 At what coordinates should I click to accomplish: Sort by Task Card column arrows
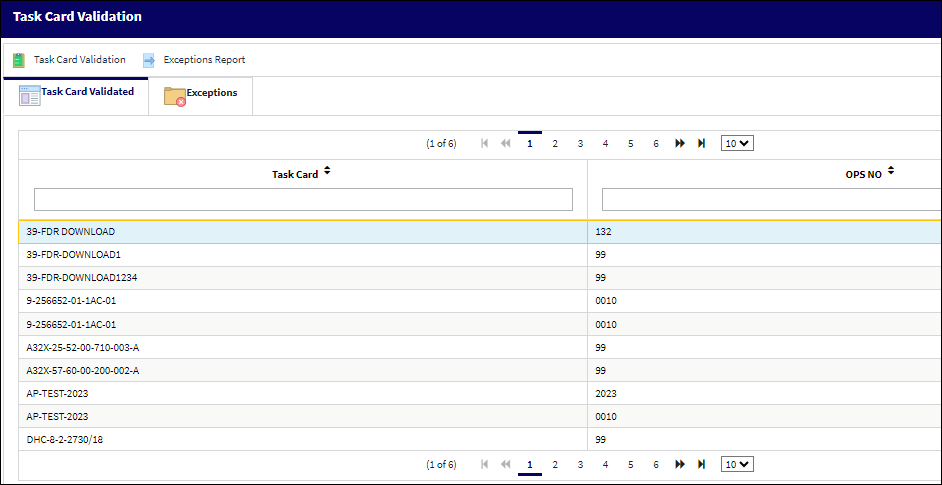[x=327, y=171]
